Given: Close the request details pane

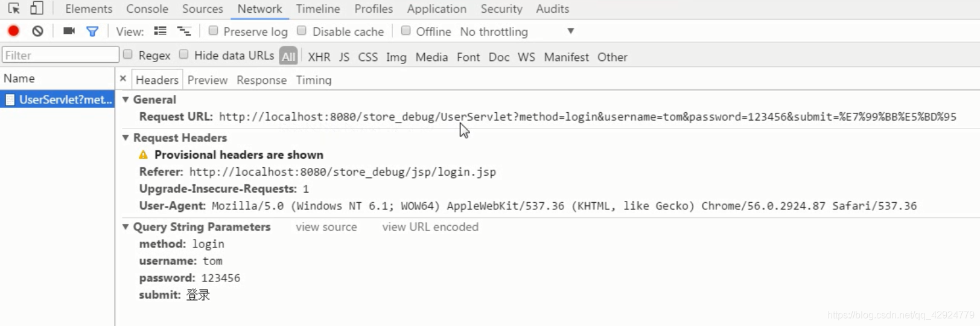Looking at the screenshot, I should 122,79.
